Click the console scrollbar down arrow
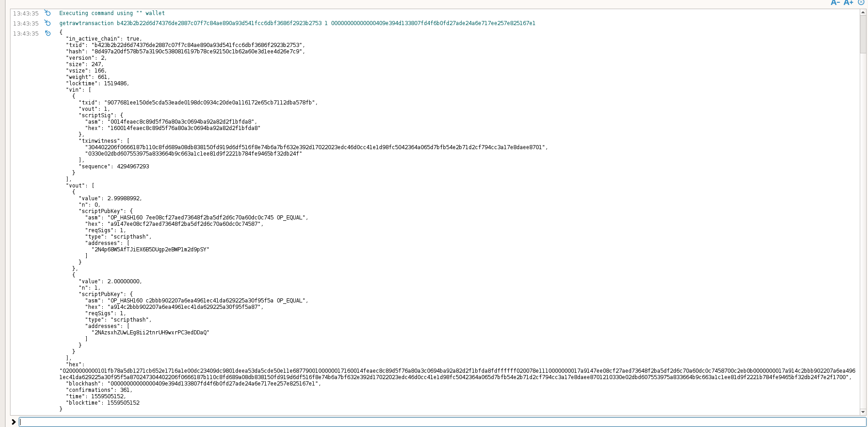The width and height of the screenshot is (868, 427). coord(863,412)
